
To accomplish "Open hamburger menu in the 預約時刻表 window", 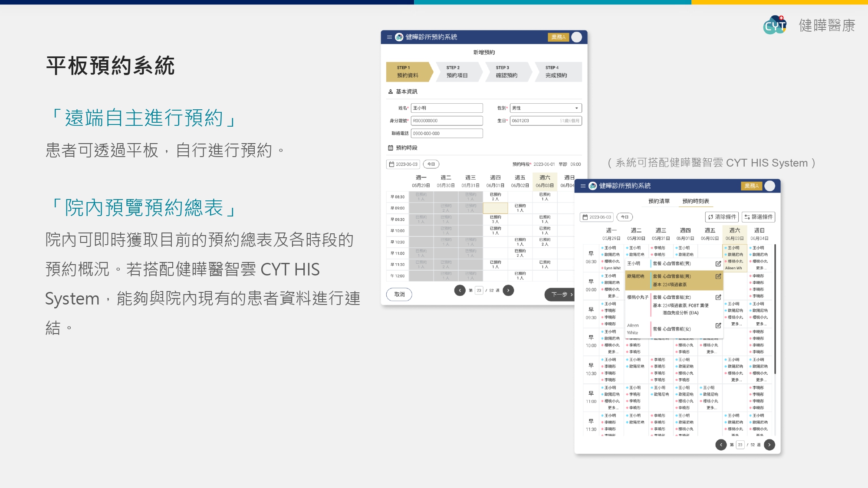I will click(583, 186).
